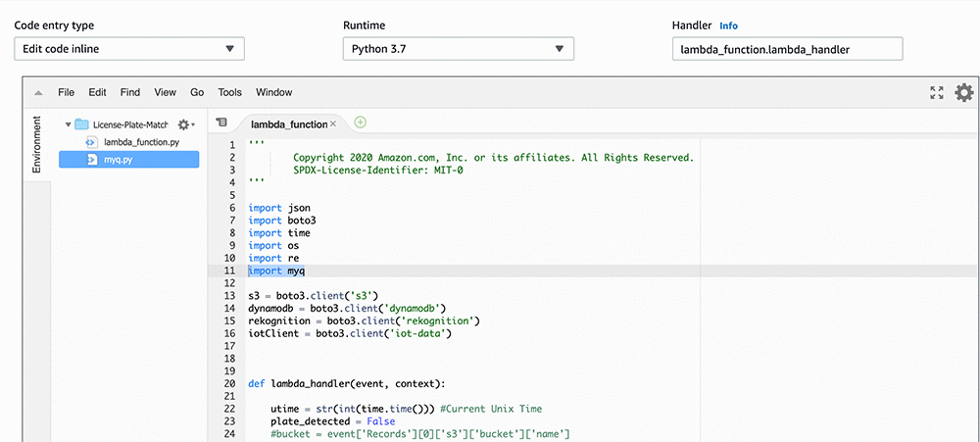Click the myq.py file icon

92,160
